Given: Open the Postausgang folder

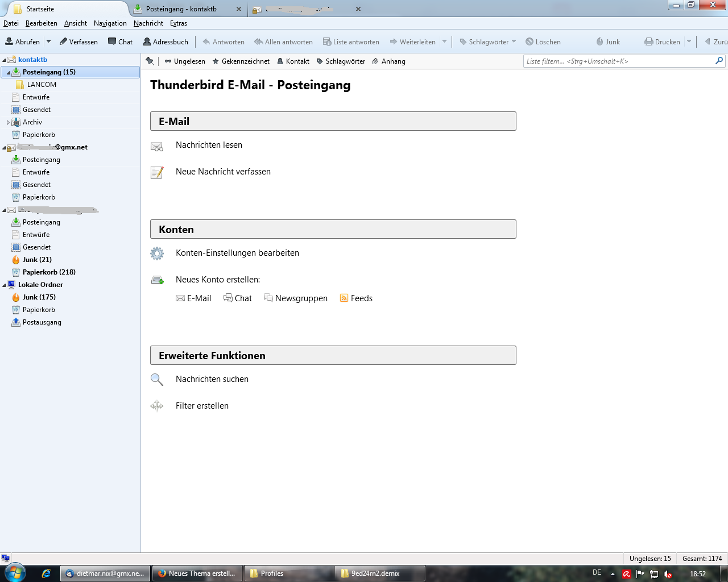Looking at the screenshot, I should (x=42, y=322).
